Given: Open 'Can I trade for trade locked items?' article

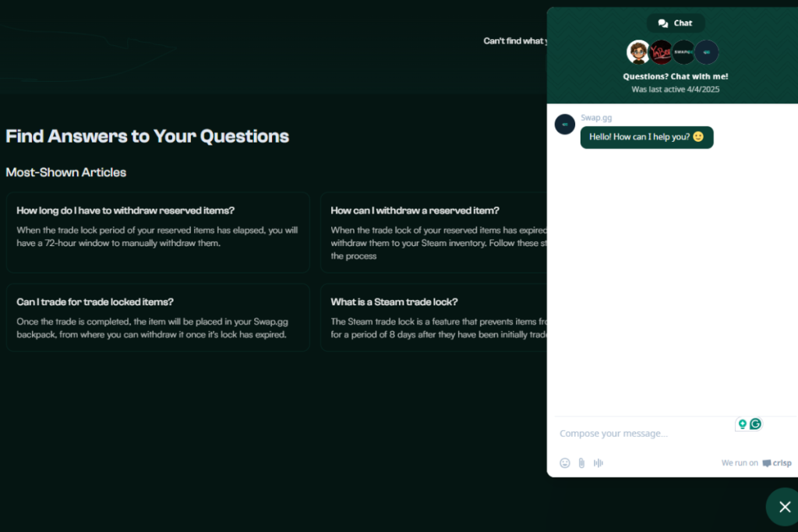Looking at the screenshot, I should [157, 317].
